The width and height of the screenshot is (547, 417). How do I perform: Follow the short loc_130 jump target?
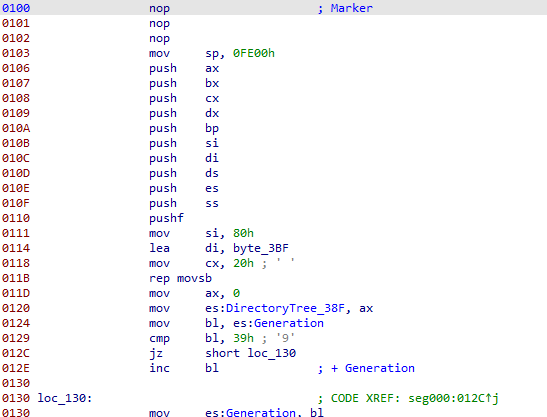tap(250, 353)
